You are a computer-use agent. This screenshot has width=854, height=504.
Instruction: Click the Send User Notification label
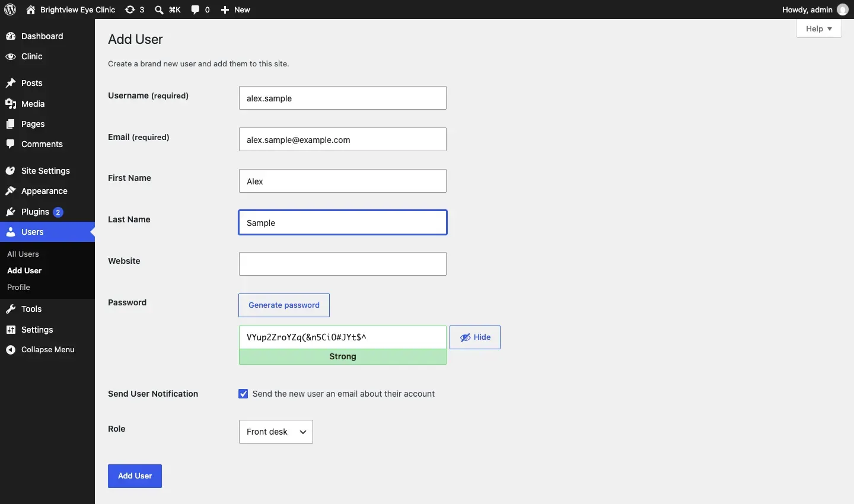tap(153, 394)
